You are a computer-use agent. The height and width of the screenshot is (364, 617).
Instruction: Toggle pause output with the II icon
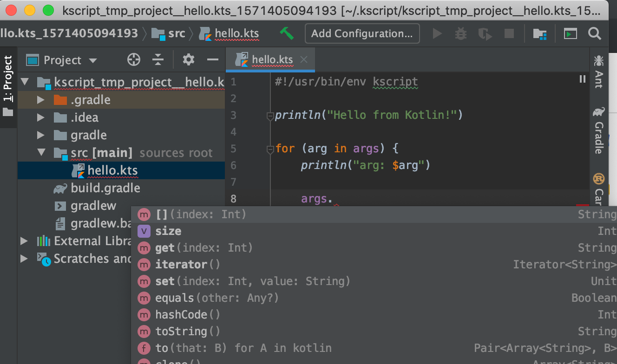coord(582,79)
